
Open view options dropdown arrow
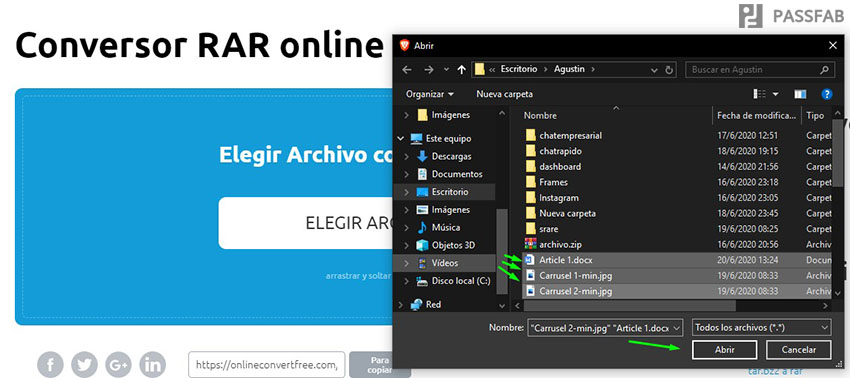(775, 94)
